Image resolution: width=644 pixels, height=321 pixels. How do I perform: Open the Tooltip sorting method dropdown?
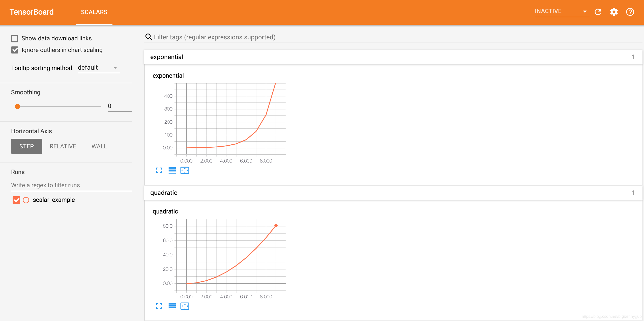click(99, 68)
